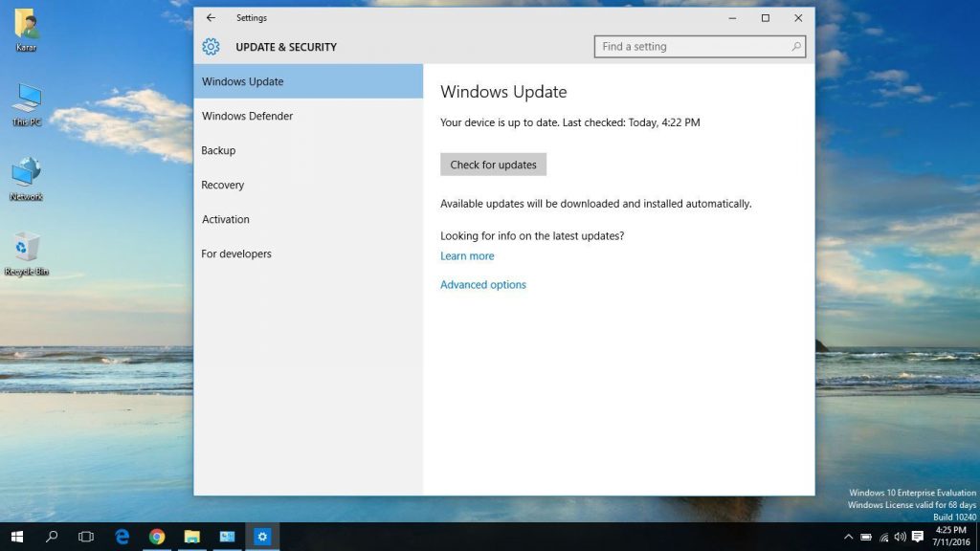Open the Start menu
The height and width of the screenshot is (551, 980).
point(16,537)
